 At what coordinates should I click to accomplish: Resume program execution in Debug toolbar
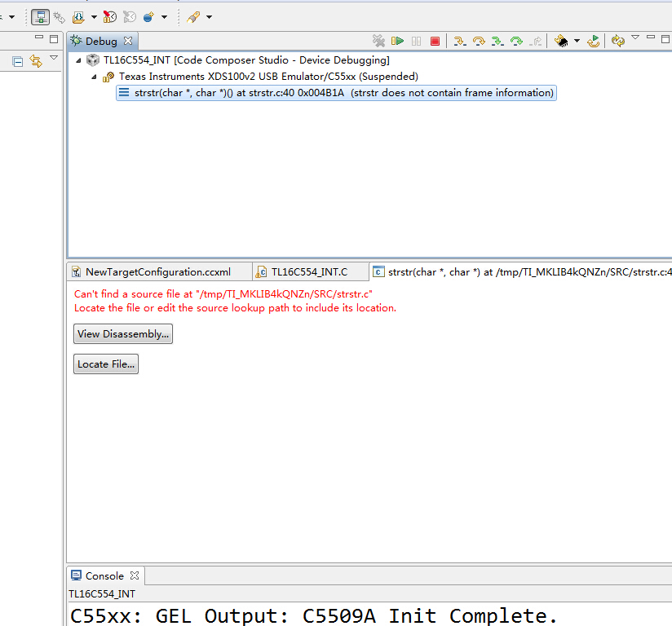(397, 41)
